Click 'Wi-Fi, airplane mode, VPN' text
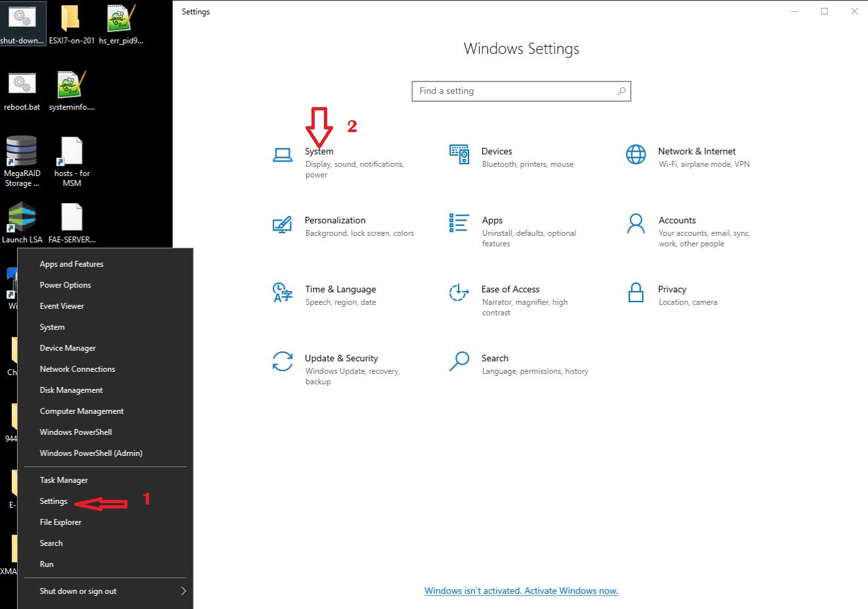The image size is (868, 609). point(704,164)
